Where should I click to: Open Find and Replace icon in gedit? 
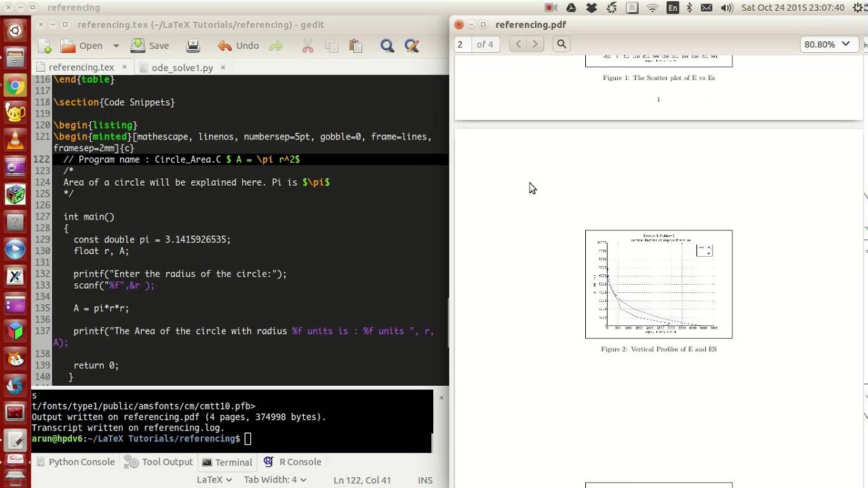[412, 46]
